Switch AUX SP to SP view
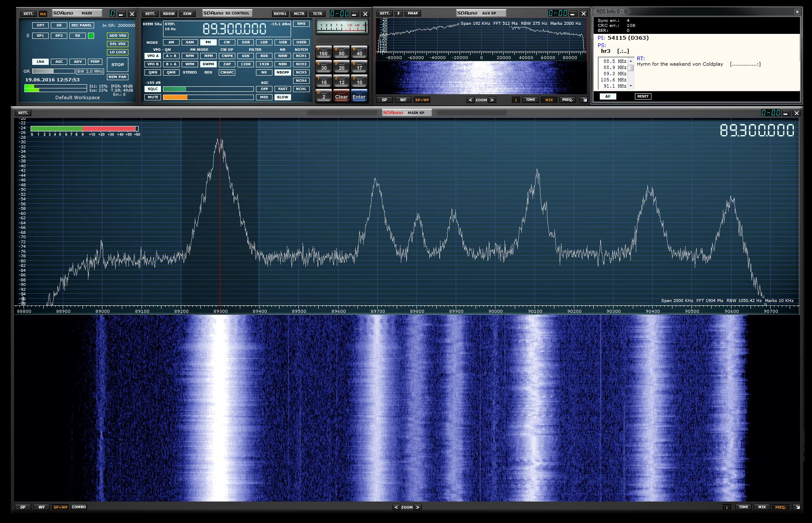The width and height of the screenshot is (812, 523). click(x=384, y=100)
